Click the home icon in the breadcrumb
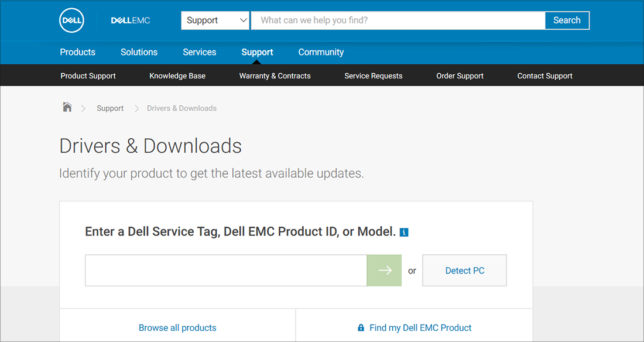This screenshot has height=342, width=644. (67, 107)
